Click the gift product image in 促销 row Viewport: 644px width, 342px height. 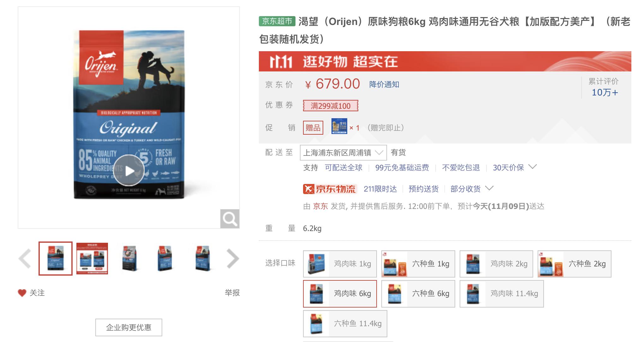click(339, 126)
